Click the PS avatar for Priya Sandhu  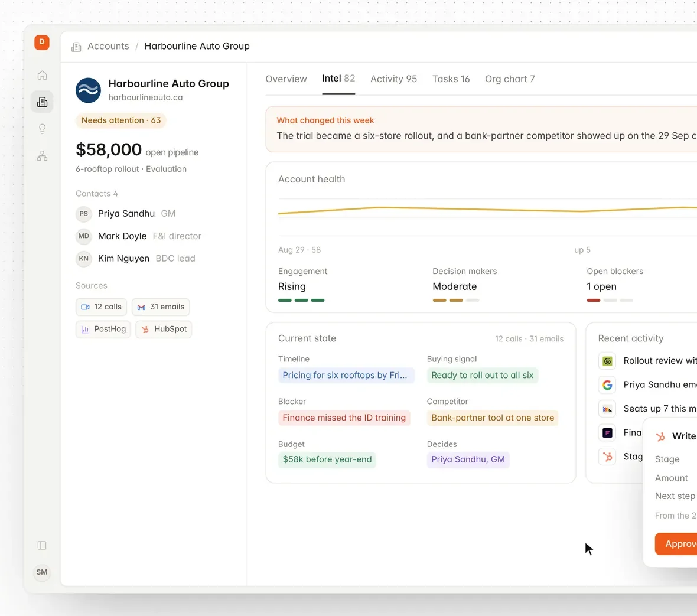(x=83, y=214)
